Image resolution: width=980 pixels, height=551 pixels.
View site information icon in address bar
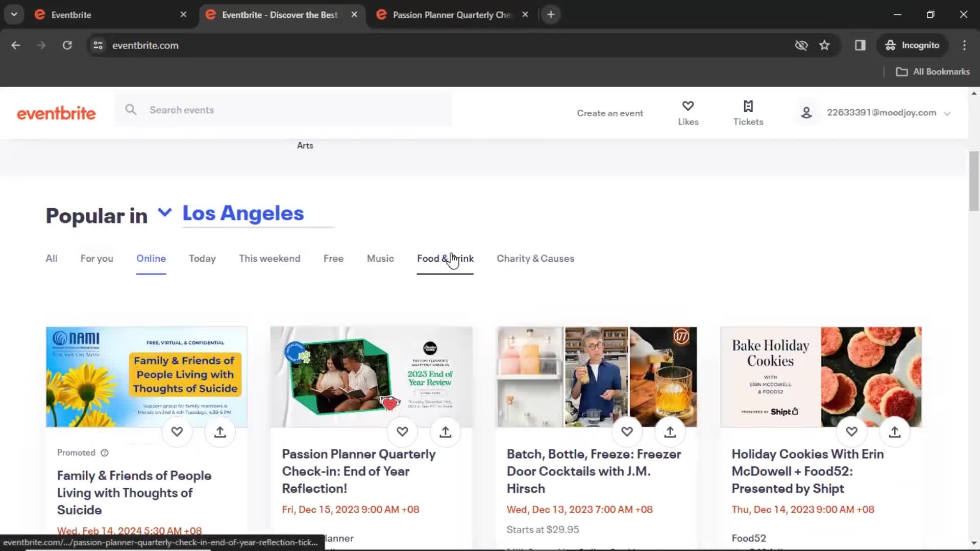point(98,45)
